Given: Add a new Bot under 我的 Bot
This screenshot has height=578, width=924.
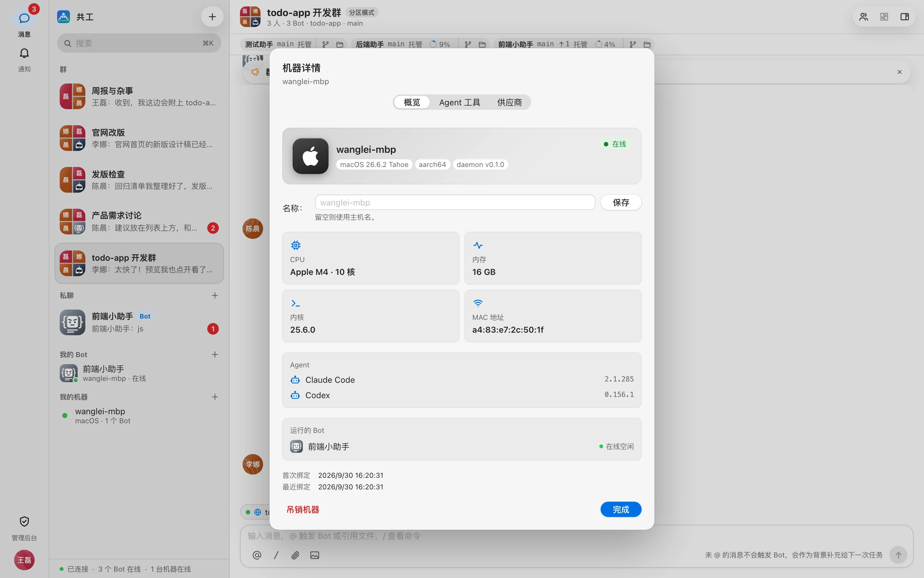Looking at the screenshot, I should 215,355.
